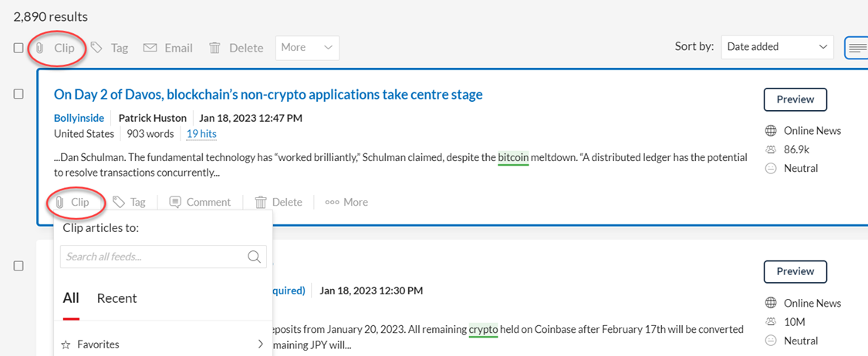Delete the Davos article via its trash icon

click(261, 203)
